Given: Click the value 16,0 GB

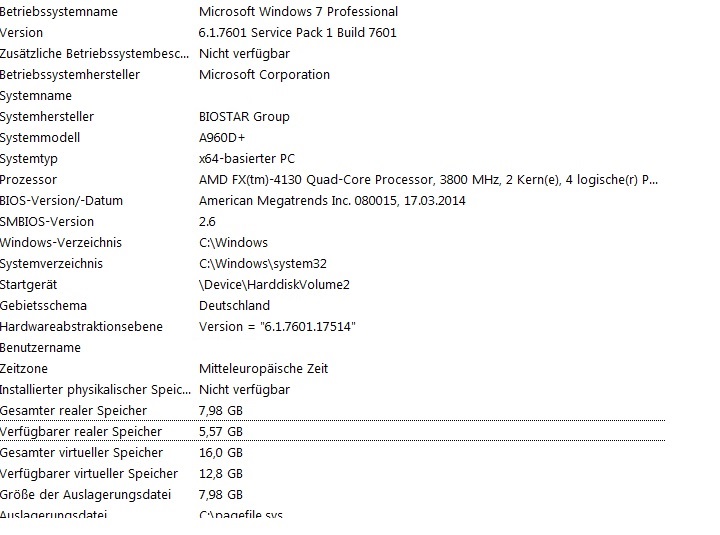Looking at the screenshot, I should 221,453.
